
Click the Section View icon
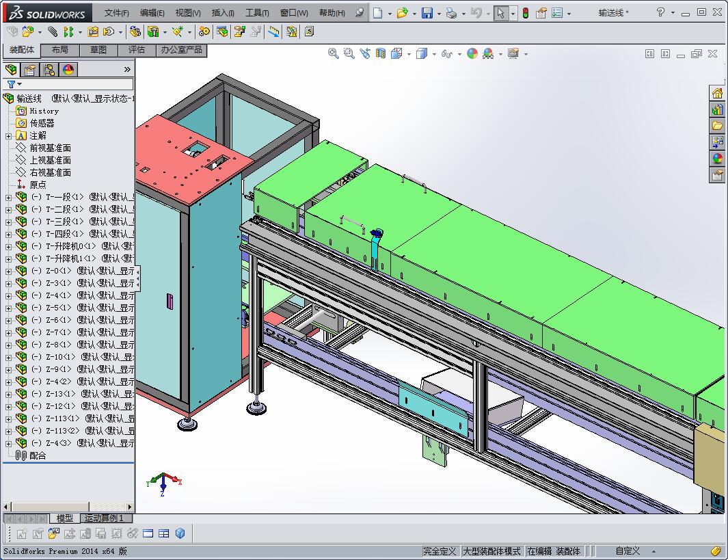click(381, 53)
